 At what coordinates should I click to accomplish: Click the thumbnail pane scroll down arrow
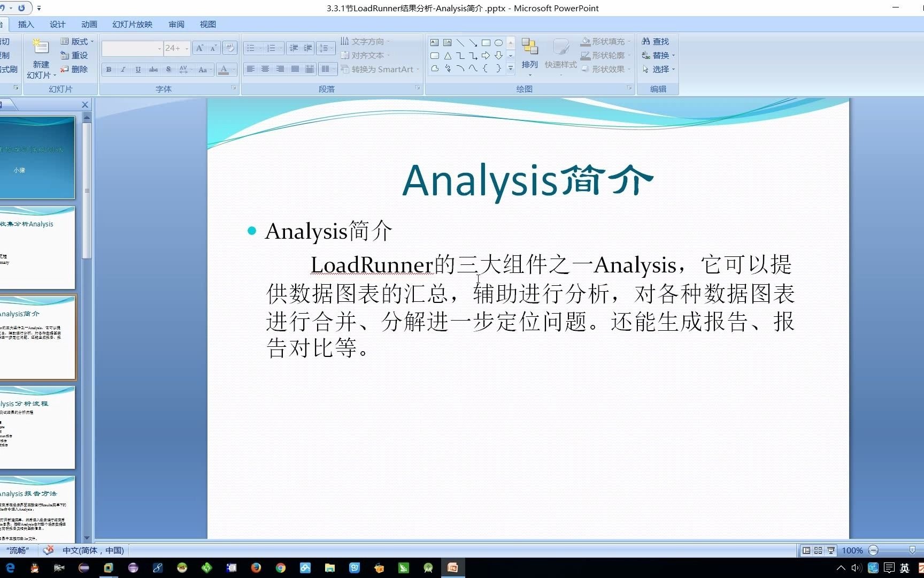pyautogui.click(x=87, y=538)
